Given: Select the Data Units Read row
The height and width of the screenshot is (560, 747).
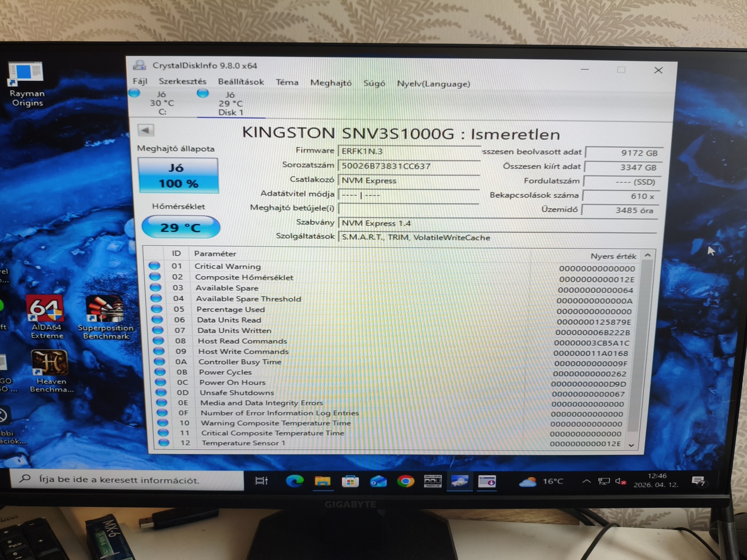Looking at the screenshot, I should click(x=393, y=321).
